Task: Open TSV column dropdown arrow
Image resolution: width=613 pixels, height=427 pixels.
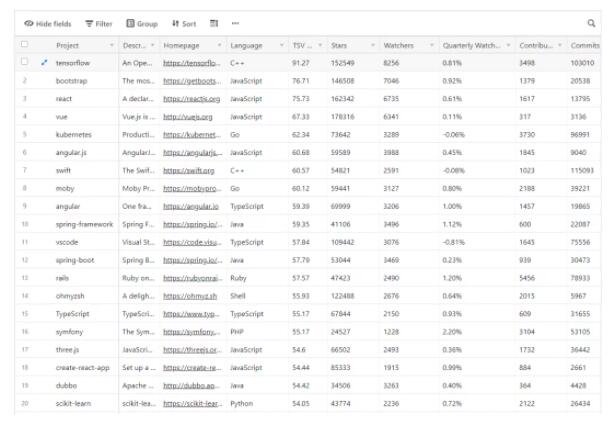Action: tap(320, 45)
